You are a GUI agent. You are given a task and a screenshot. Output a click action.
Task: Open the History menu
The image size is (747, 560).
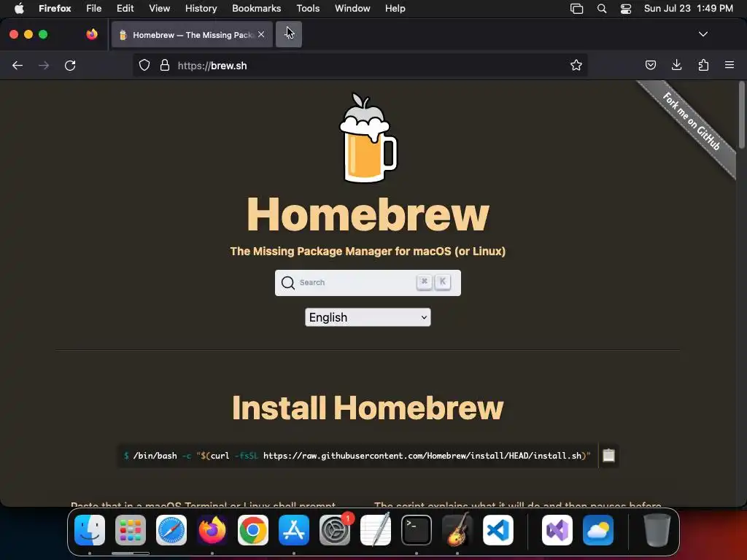pyautogui.click(x=201, y=8)
